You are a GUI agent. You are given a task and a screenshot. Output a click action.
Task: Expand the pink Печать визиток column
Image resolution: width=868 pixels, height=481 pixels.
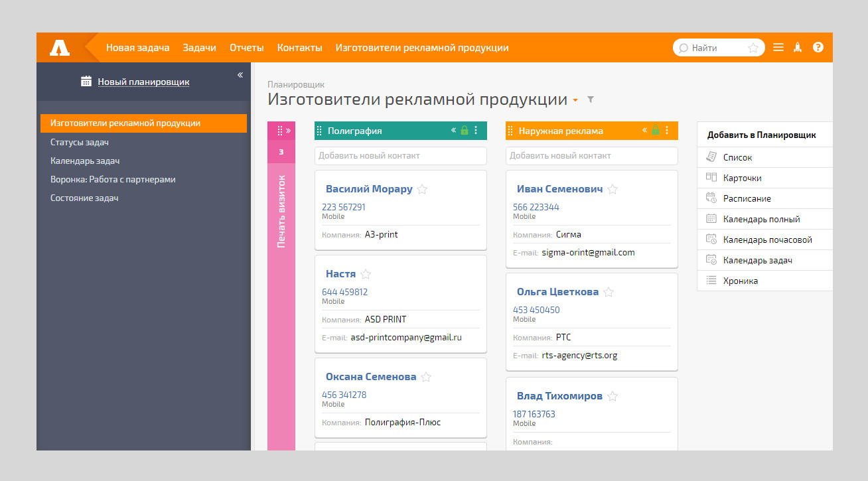[288, 131]
